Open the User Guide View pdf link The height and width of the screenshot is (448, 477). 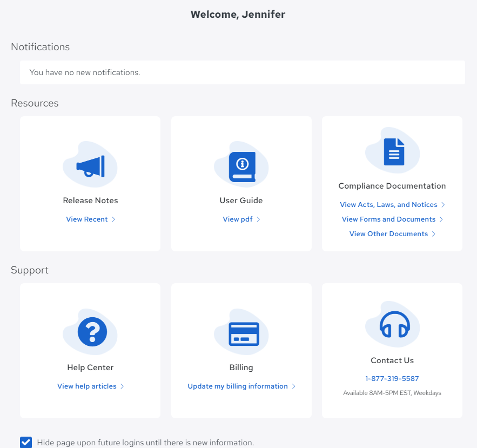click(x=237, y=219)
